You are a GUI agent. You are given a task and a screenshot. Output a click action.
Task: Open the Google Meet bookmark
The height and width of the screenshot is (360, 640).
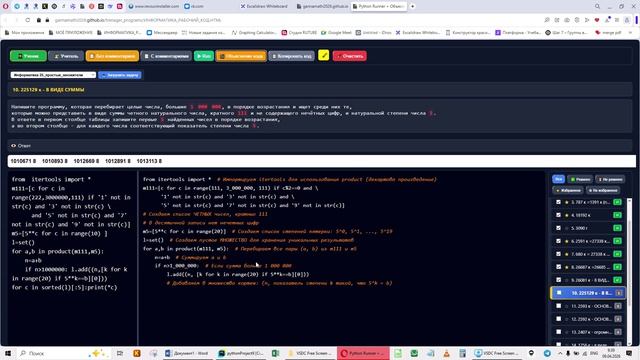[336, 32]
